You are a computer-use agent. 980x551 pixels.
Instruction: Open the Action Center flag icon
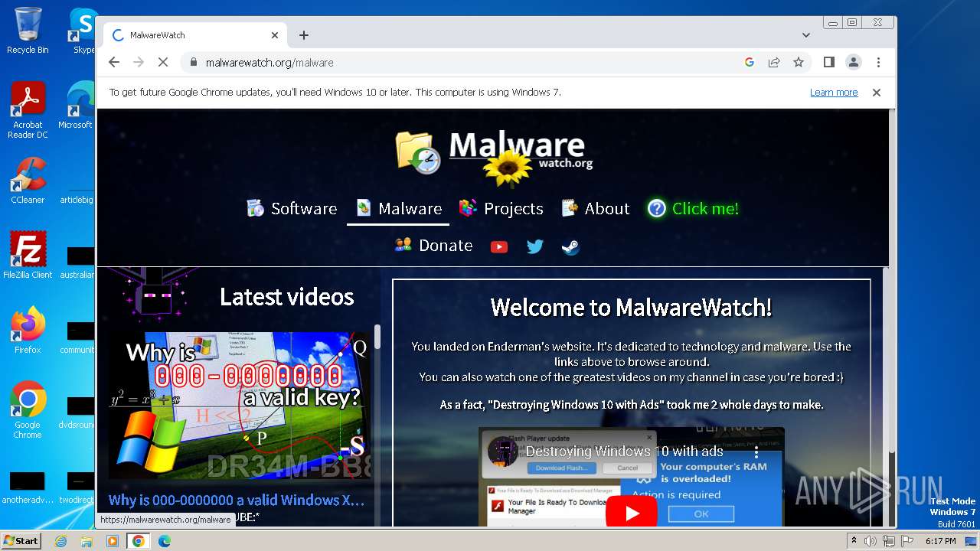tap(906, 541)
